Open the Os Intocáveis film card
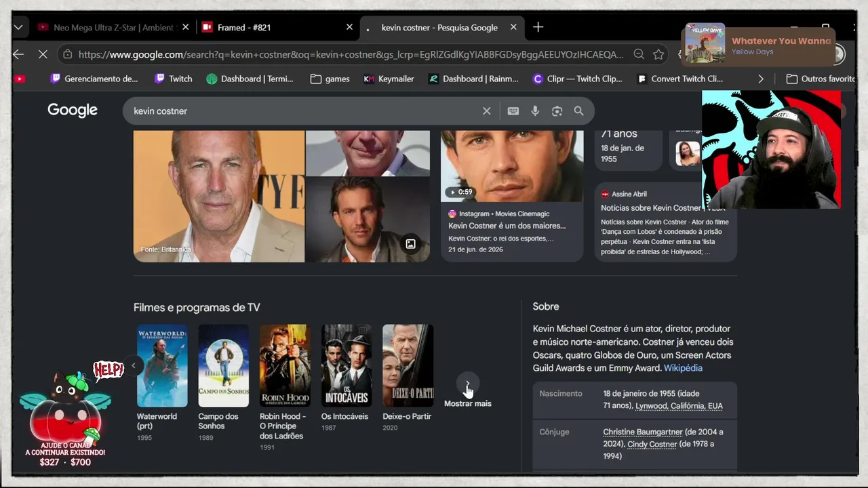Viewport: 868px width, 488px height. pos(346,378)
